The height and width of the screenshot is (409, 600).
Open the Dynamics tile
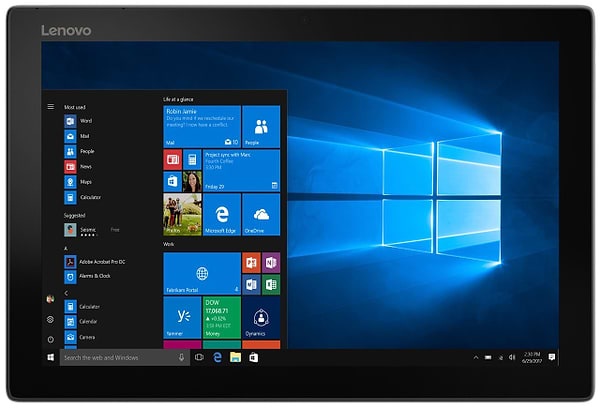coord(261,318)
